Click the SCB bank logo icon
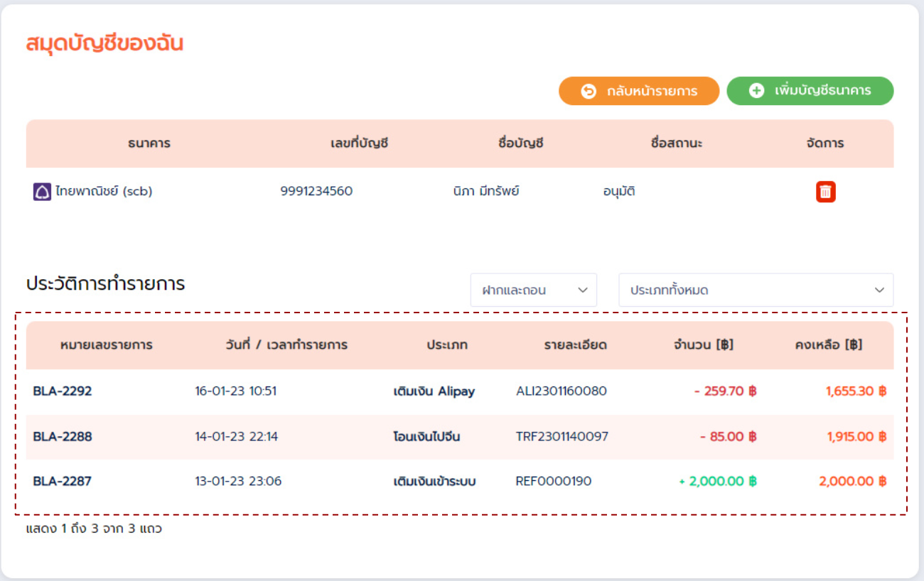This screenshot has width=924, height=581. (x=42, y=192)
